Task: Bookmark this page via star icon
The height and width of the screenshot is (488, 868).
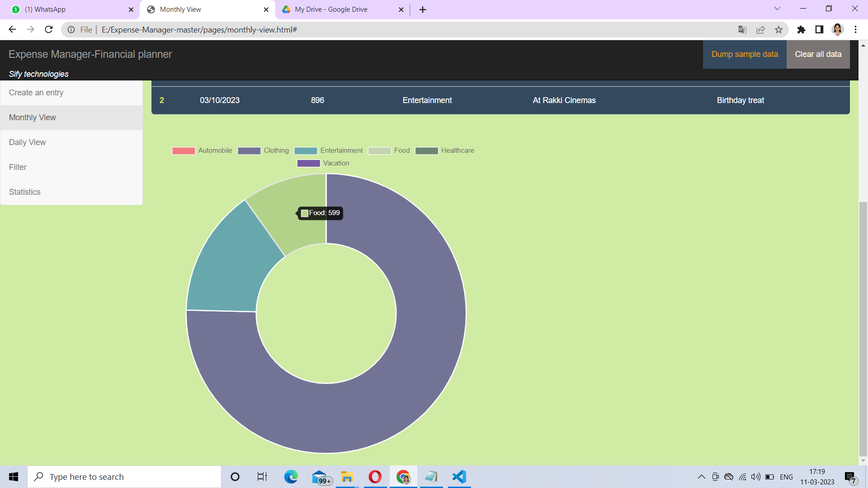Action: pyautogui.click(x=779, y=29)
